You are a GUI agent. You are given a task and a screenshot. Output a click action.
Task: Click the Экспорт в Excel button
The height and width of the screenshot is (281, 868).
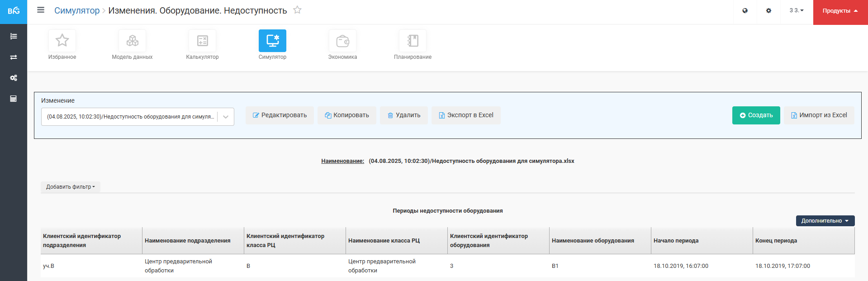click(466, 115)
